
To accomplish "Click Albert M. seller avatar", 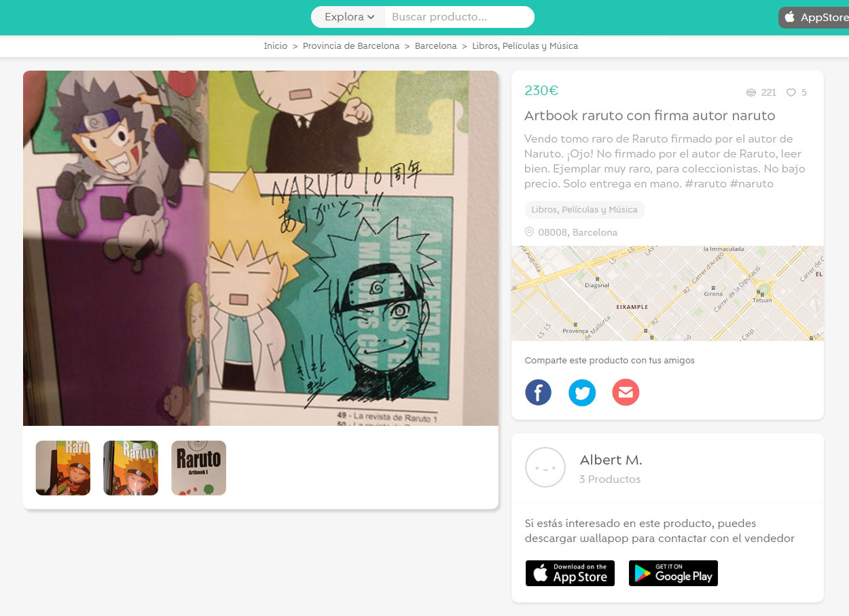I will (545, 467).
